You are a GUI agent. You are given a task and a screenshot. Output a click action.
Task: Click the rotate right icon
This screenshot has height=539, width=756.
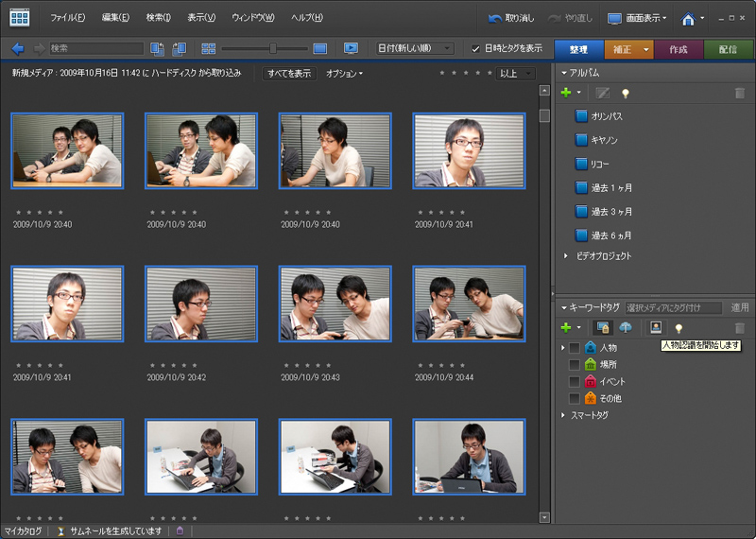tap(179, 49)
